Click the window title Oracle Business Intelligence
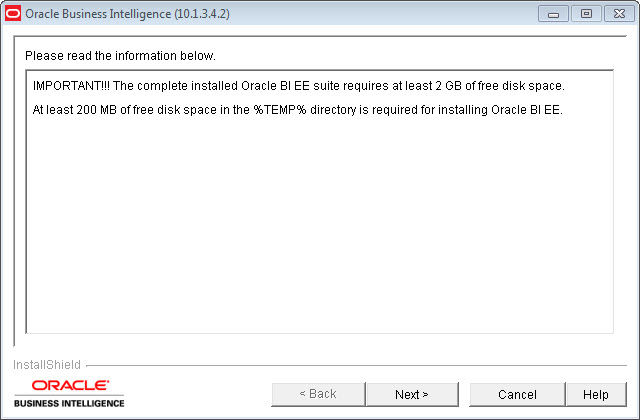 (98, 14)
